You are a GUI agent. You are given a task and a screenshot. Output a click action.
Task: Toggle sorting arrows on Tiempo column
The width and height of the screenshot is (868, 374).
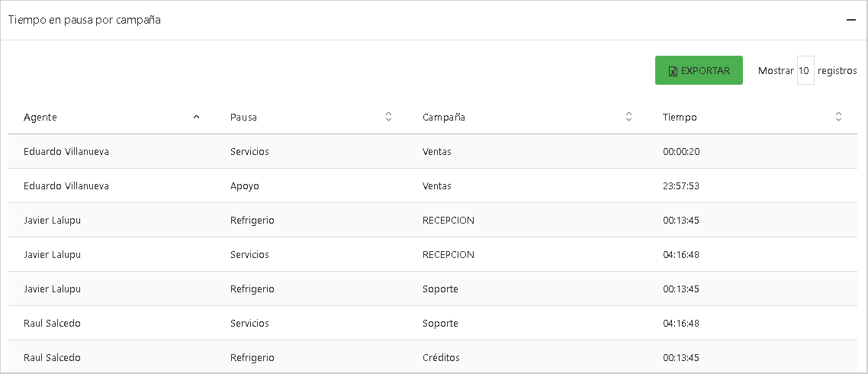pos(838,117)
